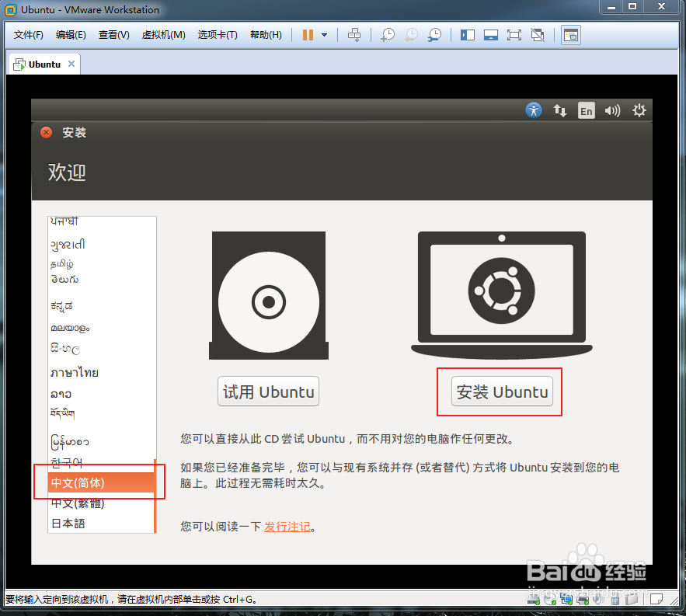Select മലയാളം in the language list
Viewport: 686px width, 616px height.
click(x=102, y=328)
